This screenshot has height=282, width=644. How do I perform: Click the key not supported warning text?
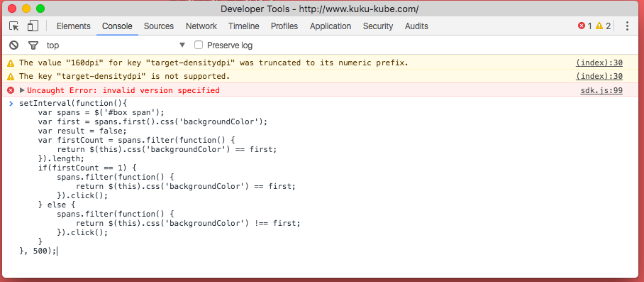[x=124, y=77]
